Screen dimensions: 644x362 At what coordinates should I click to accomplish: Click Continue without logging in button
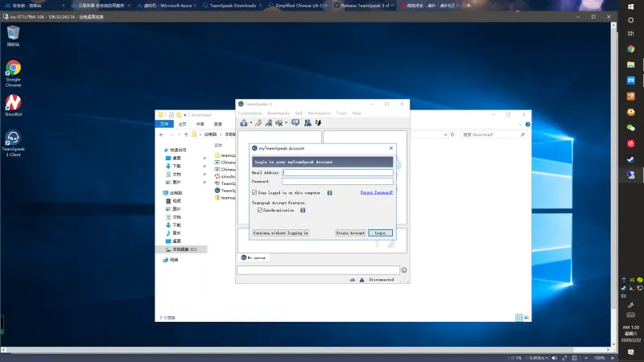pyautogui.click(x=280, y=232)
